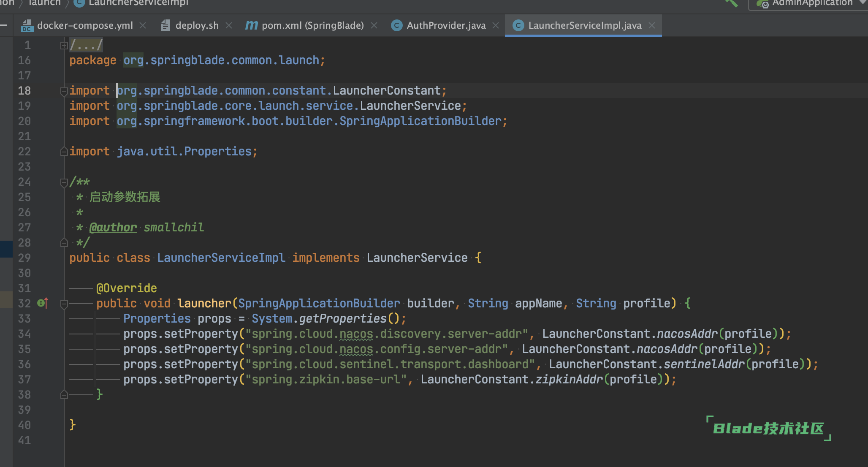Click the LauncherService interface name on line 29
The height and width of the screenshot is (467, 868).
[x=417, y=258]
